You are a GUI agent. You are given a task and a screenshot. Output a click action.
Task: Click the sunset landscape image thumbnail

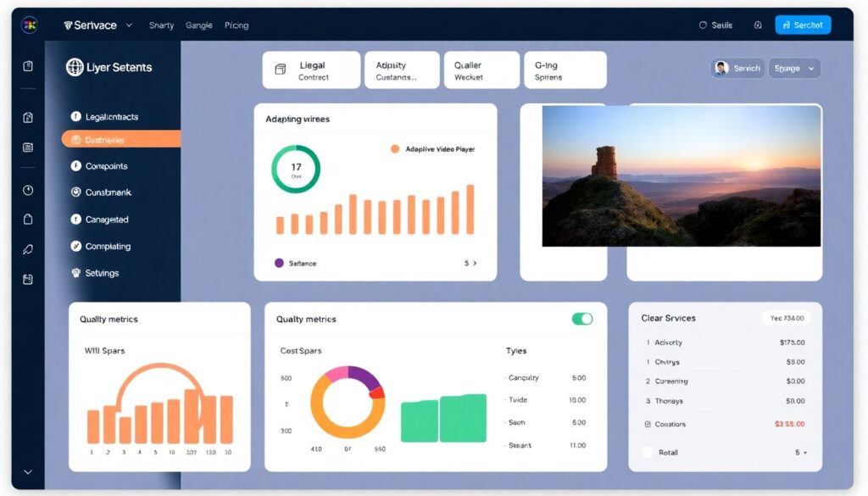pos(681,176)
